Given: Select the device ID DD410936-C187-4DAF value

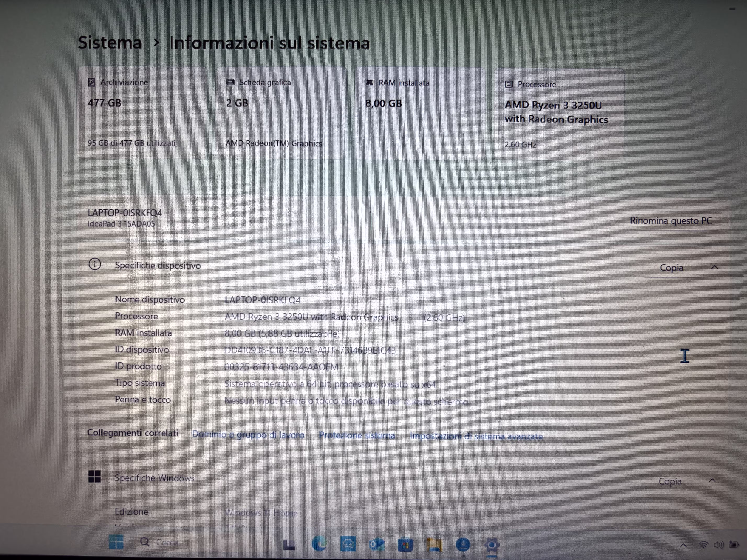Looking at the screenshot, I should pos(310,350).
